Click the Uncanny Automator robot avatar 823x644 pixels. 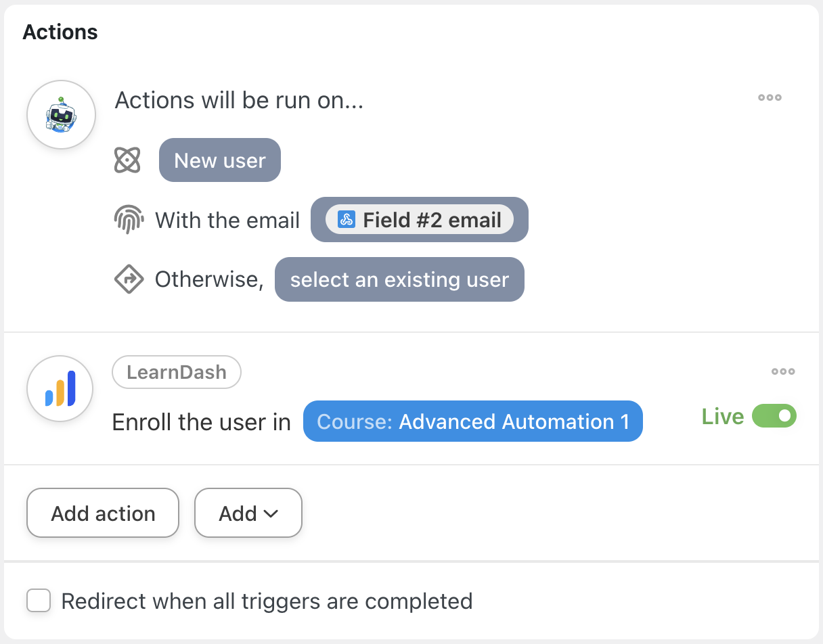(61, 115)
